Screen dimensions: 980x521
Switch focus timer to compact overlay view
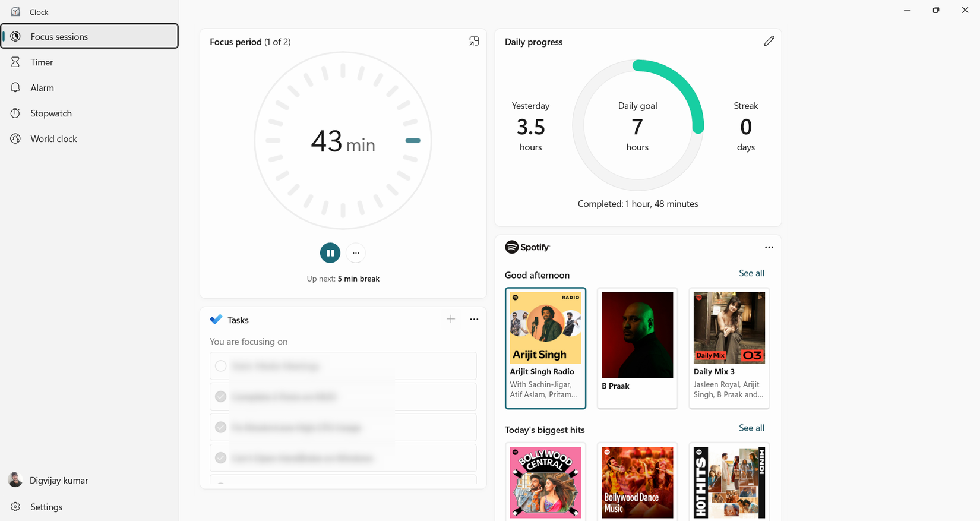[x=474, y=41]
